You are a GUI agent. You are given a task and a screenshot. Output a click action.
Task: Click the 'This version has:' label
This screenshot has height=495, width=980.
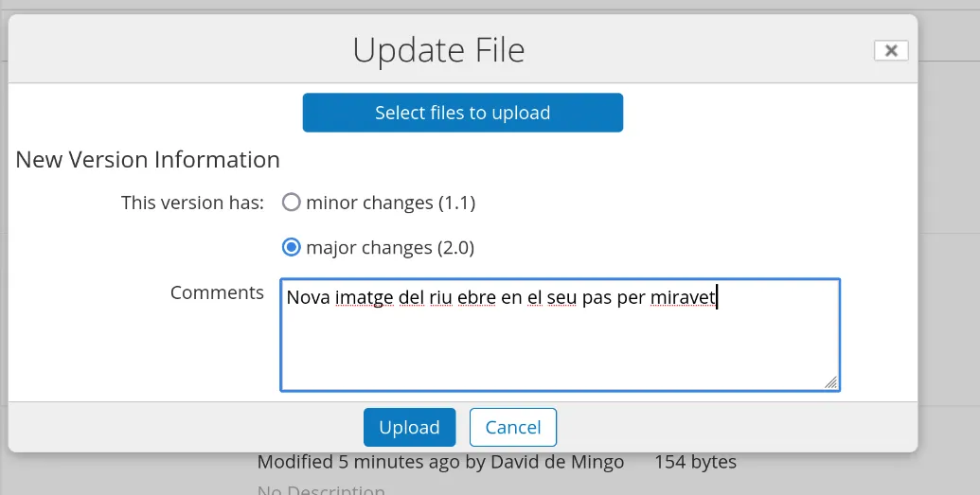[x=192, y=203]
